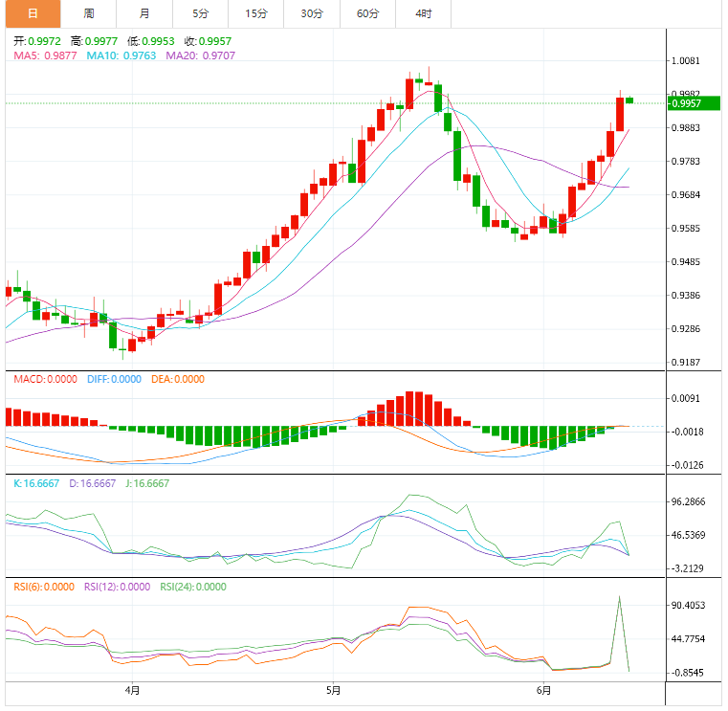Click the MACD indicator label

[45, 379]
